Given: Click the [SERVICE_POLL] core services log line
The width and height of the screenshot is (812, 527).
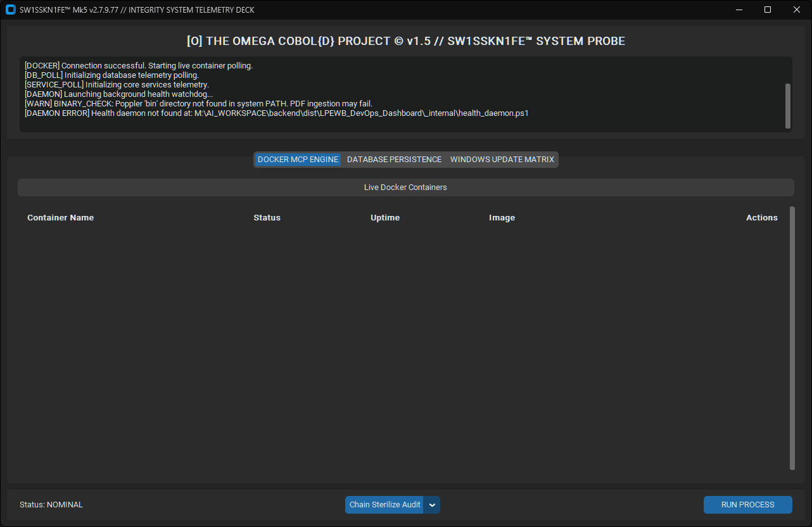Looking at the screenshot, I should (117, 85).
